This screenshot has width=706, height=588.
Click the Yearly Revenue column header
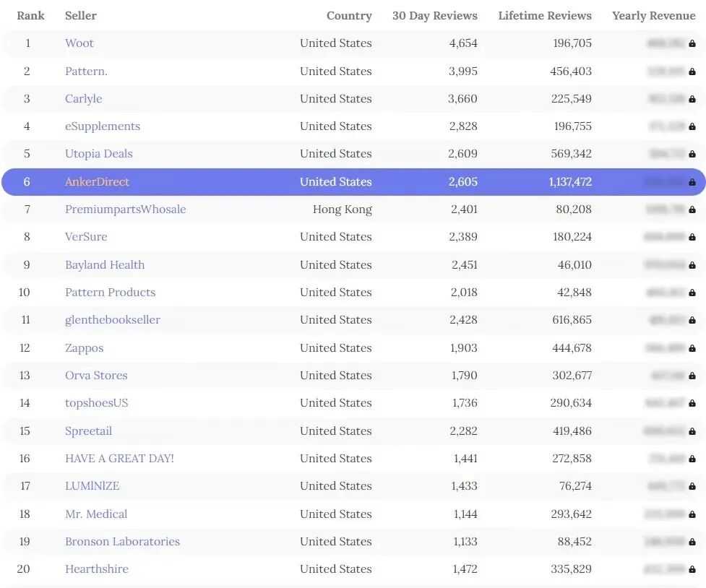click(x=653, y=16)
